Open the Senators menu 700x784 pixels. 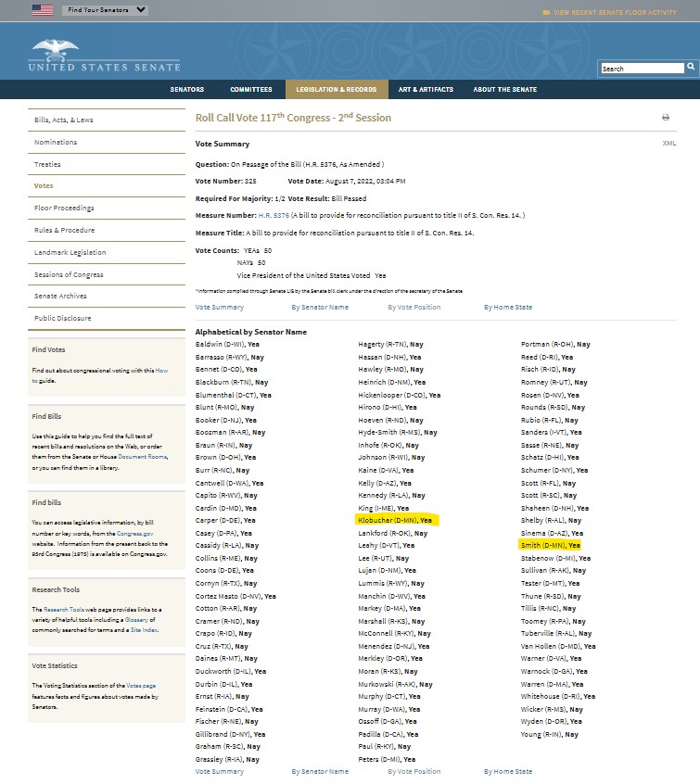point(186,90)
